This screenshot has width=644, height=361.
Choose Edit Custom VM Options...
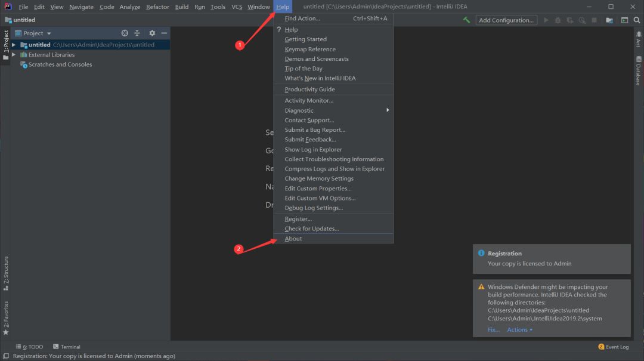pyautogui.click(x=333, y=198)
